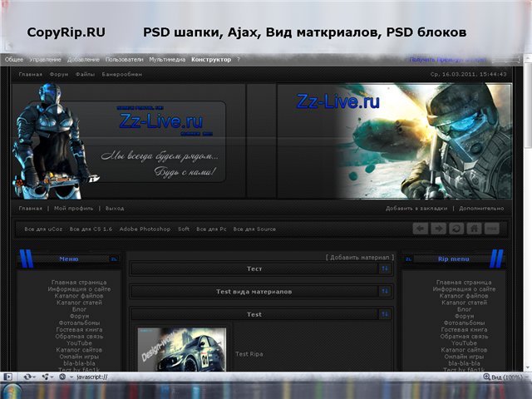Open the Общее admin menu
Viewport: 532px width, 399px height.
tap(14, 59)
